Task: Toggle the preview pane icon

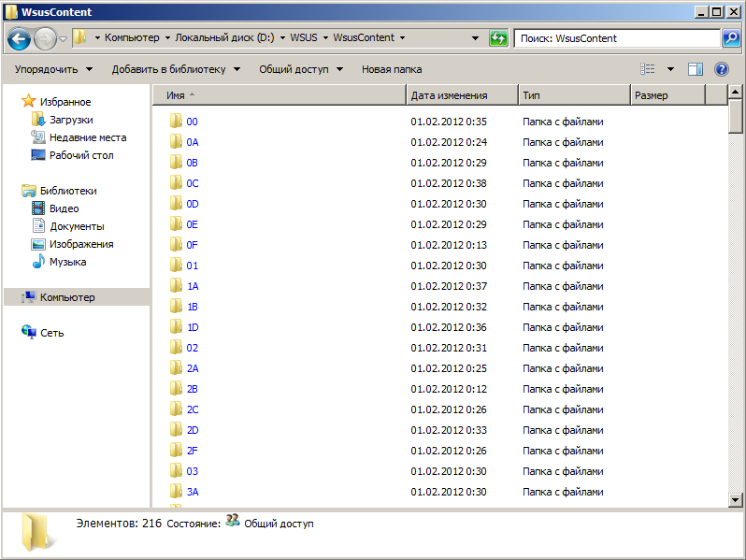Action: click(x=695, y=69)
